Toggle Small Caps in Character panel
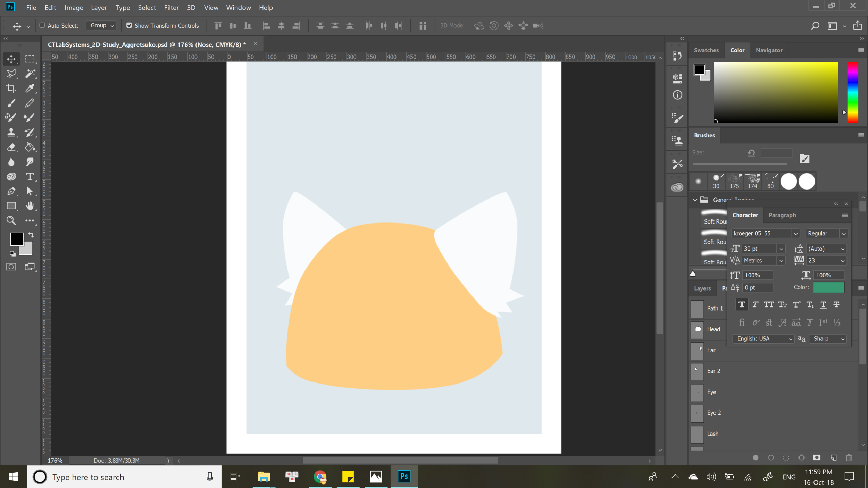Screen dimensions: 868x488 click(783, 304)
